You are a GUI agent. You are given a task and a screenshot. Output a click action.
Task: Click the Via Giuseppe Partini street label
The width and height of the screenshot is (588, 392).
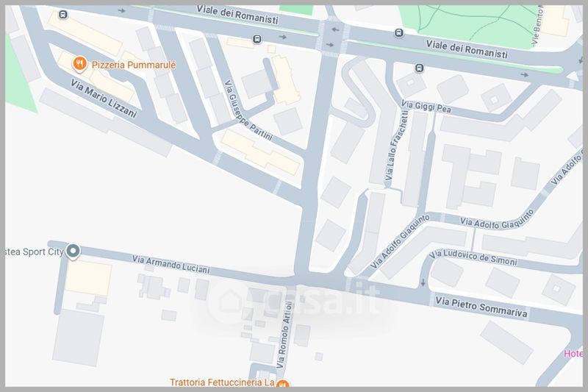click(x=248, y=110)
